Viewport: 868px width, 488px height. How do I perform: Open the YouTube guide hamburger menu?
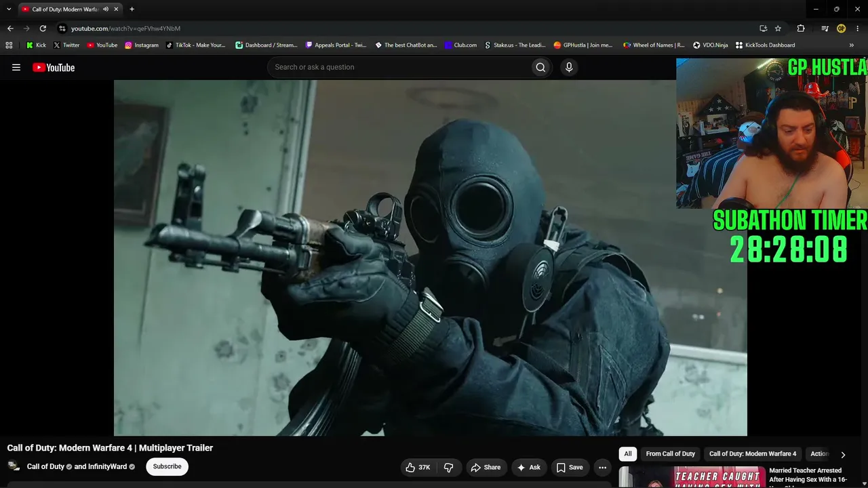[x=16, y=67]
